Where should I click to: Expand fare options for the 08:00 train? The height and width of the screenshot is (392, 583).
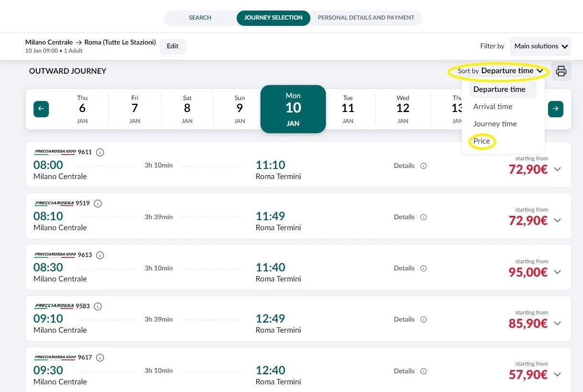pyautogui.click(x=557, y=169)
